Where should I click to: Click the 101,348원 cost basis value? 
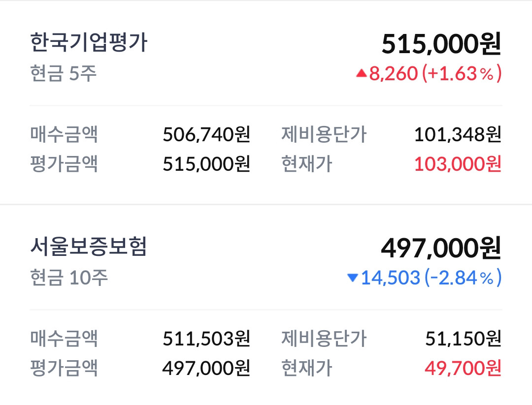pos(458,134)
